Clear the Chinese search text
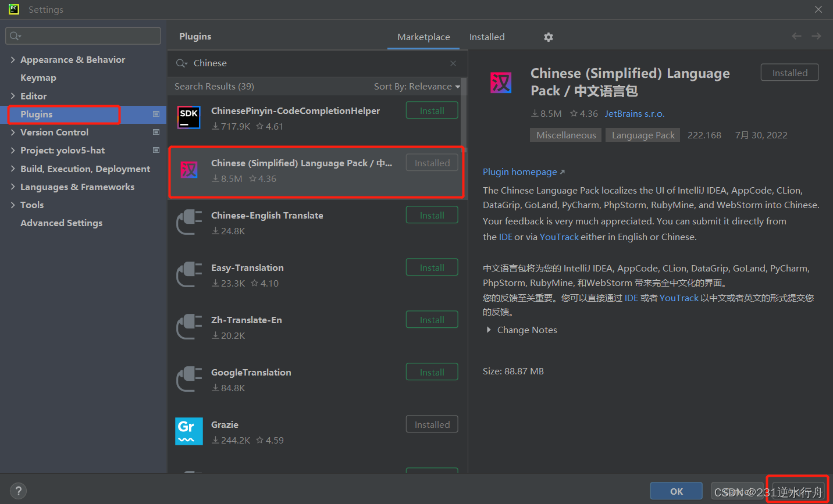The image size is (833, 504). point(453,63)
